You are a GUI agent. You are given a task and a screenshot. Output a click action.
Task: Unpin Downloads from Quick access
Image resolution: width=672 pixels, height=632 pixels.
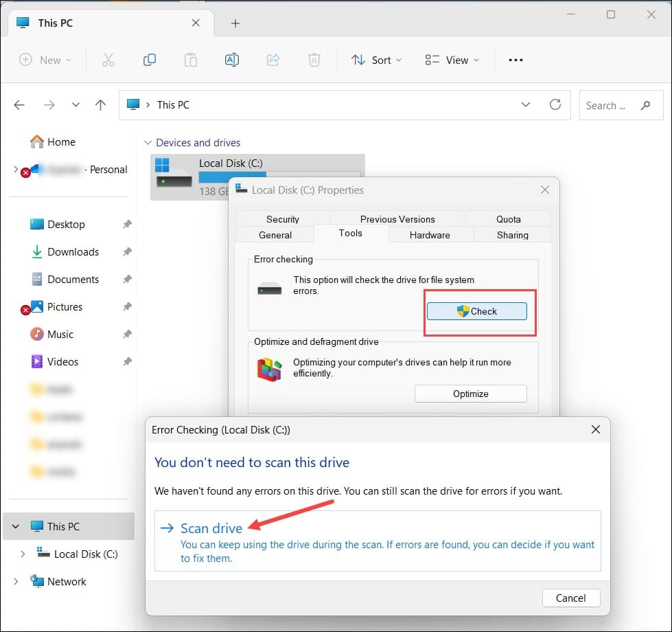127,251
